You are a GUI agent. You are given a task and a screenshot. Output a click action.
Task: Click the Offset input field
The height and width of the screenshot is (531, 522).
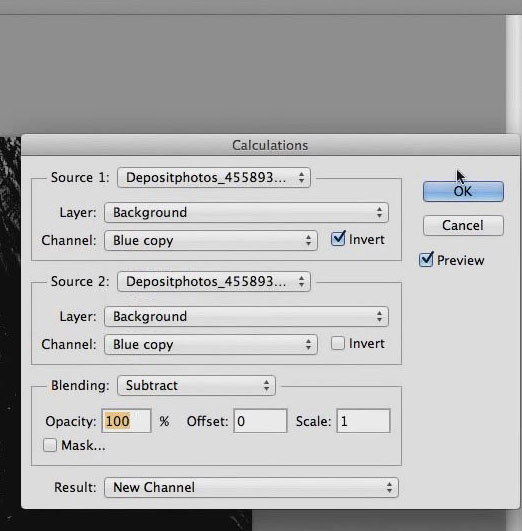pos(260,421)
